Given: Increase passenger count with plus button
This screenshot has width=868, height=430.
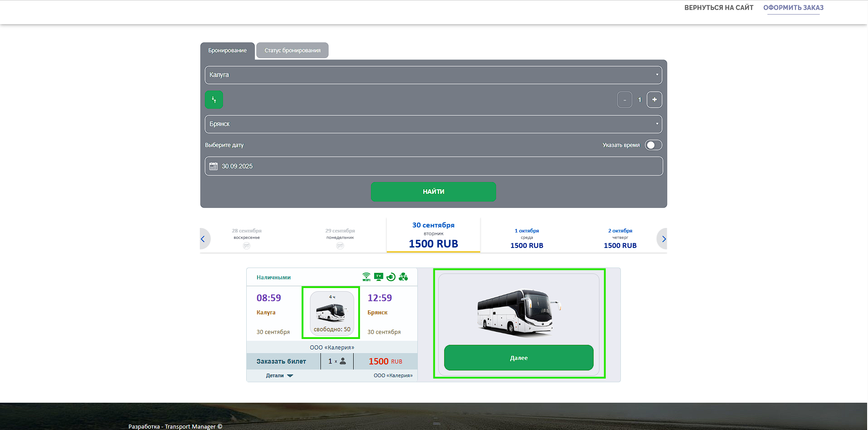Looking at the screenshot, I should click(654, 100).
